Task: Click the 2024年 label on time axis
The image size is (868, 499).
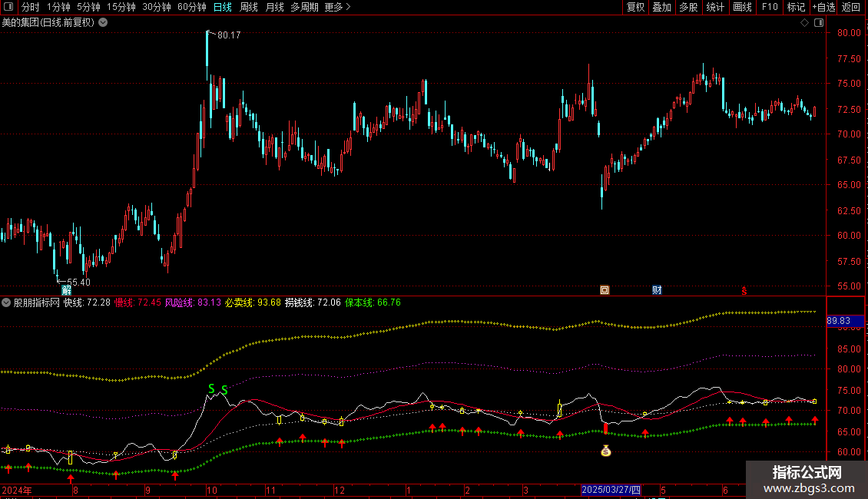Action: tap(17, 490)
